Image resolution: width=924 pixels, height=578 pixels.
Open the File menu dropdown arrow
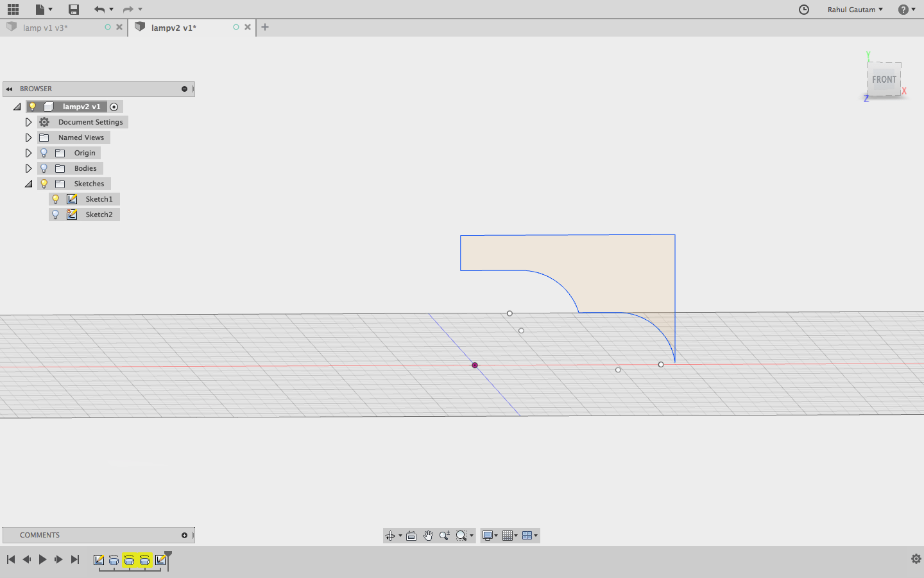coord(50,9)
